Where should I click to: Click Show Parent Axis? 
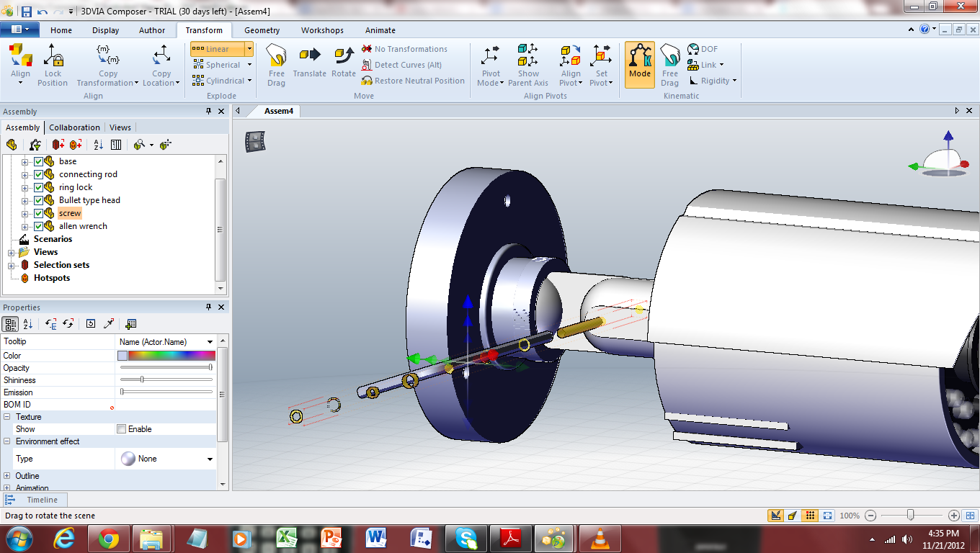tap(528, 65)
